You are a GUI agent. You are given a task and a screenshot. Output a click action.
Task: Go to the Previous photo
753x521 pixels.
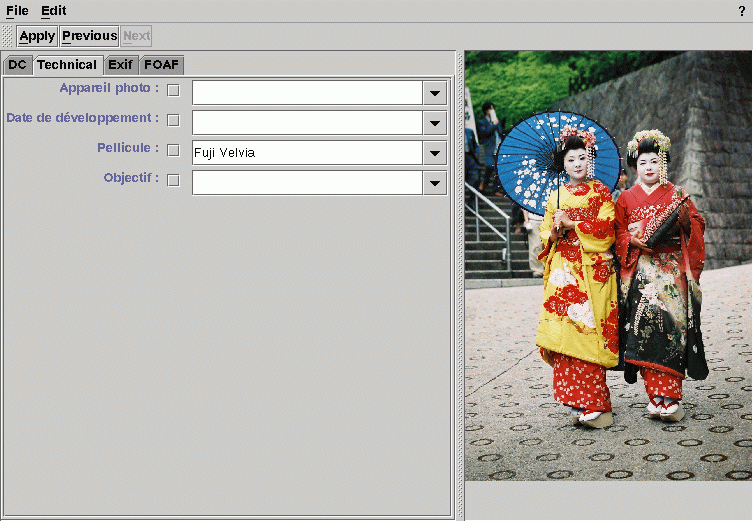tap(89, 36)
